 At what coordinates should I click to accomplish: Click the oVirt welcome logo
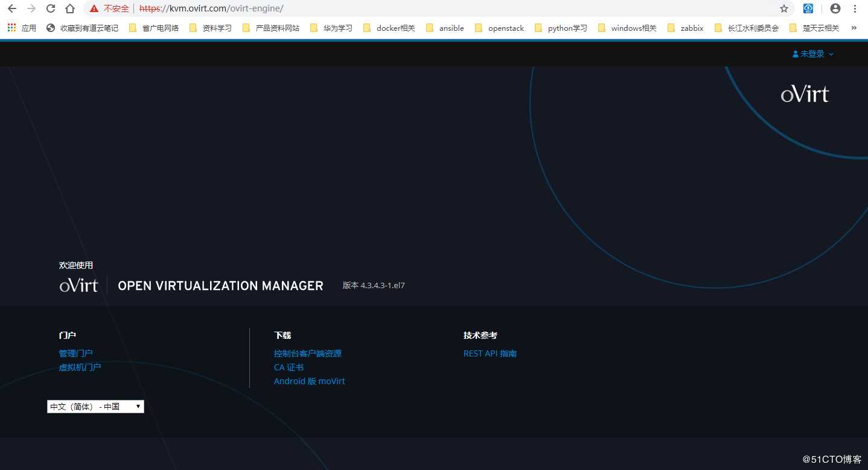pyautogui.click(x=78, y=285)
